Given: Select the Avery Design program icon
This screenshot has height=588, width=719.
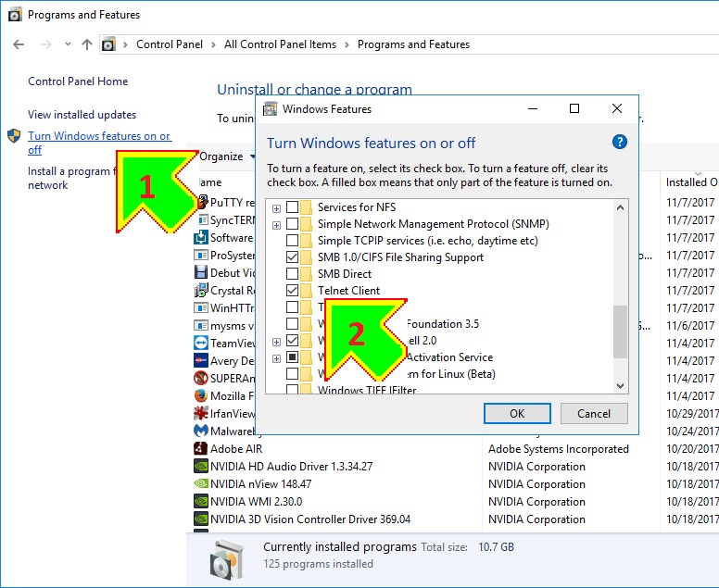Looking at the screenshot, I should pyautogui.click(x=201, y=361).
